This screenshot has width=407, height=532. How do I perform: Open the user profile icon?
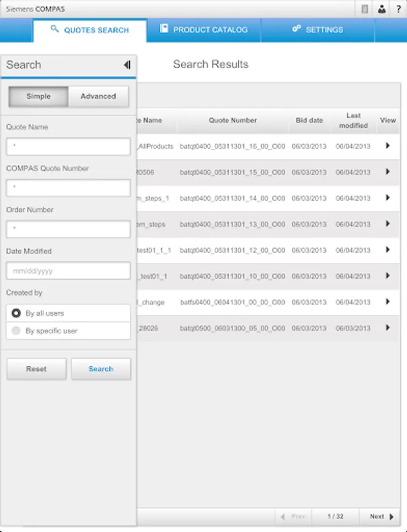(382, 9)
